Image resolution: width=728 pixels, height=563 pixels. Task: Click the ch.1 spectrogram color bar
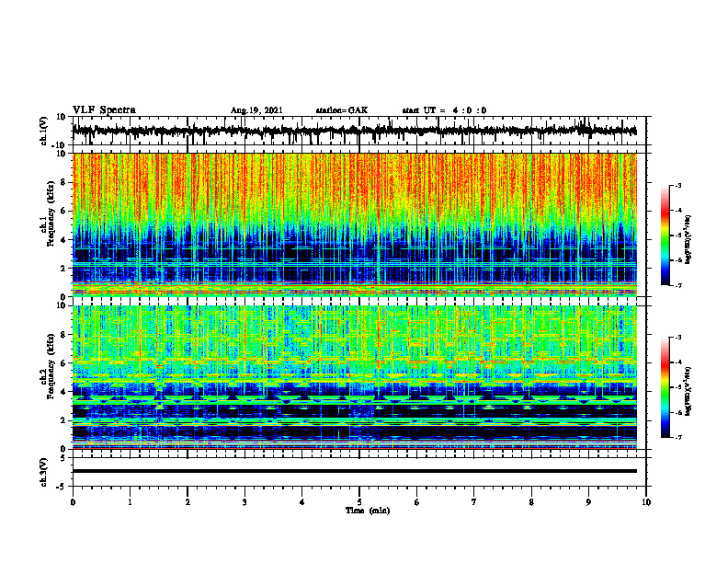pos(665,236)
